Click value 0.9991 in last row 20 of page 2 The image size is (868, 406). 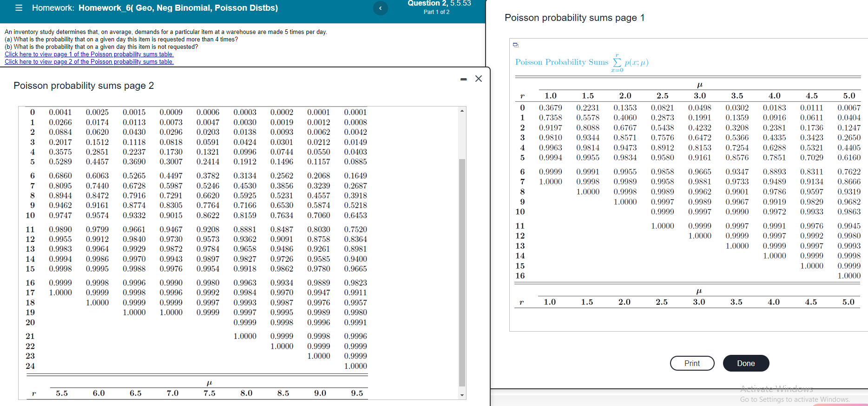coord(355,322)
